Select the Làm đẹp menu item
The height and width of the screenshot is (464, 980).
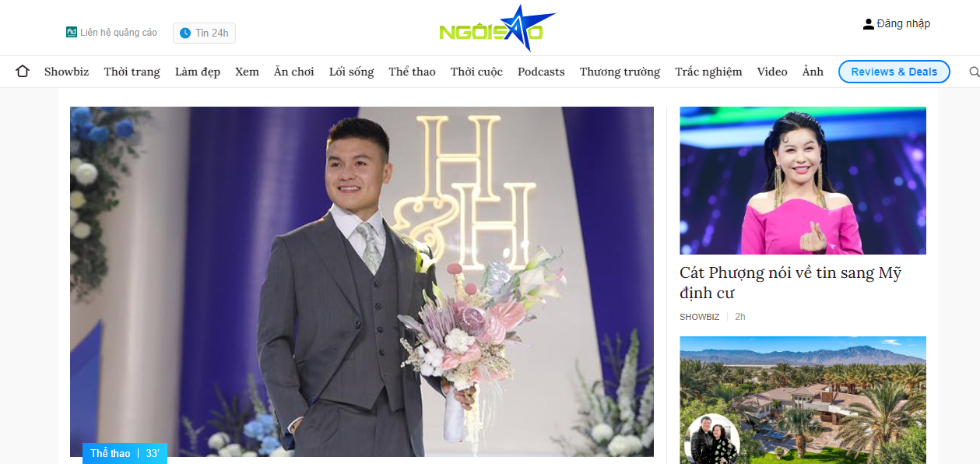(x=198, y=72)
